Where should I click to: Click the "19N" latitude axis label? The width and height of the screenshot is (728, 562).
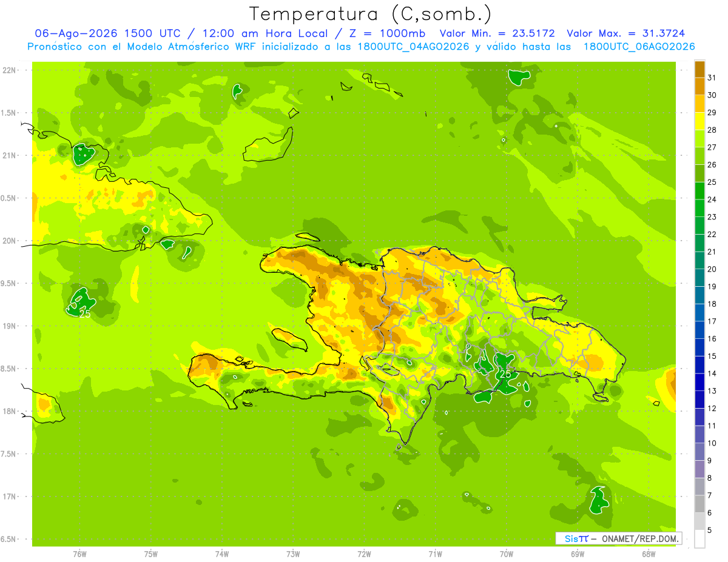9,326
